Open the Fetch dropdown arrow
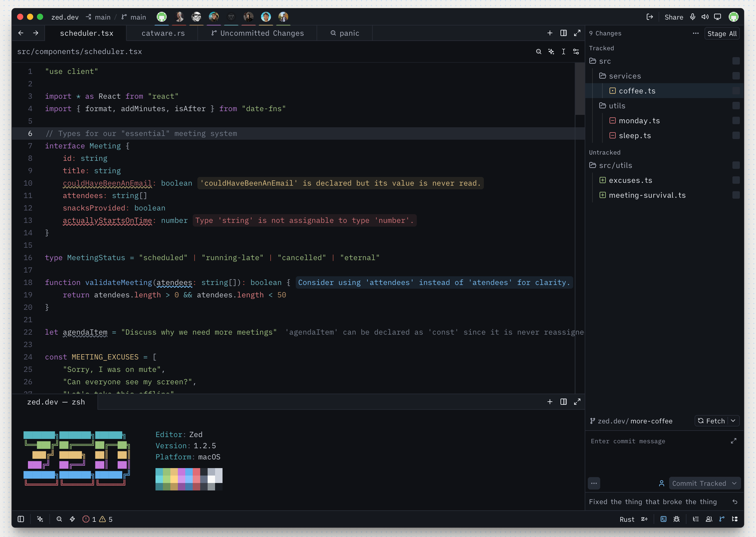The width and height of the screenshot is (756, 537). pos(733,421)
